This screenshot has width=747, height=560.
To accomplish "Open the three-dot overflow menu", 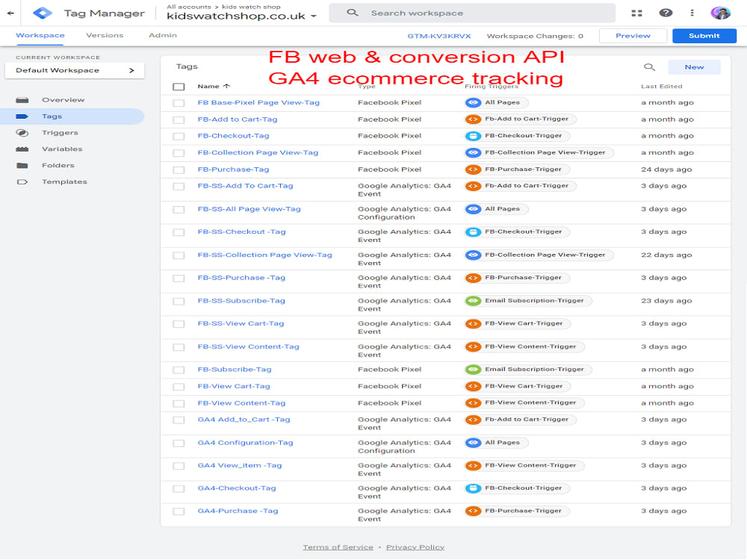I will pos(692,13).
